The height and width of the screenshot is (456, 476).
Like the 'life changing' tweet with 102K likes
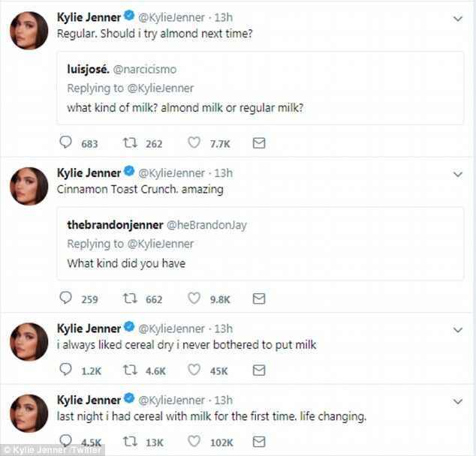coord(194,441)
